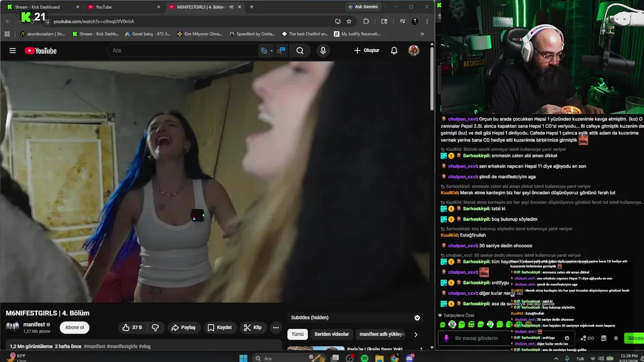Switch the TUR keyboard language indicator
This screenshot has width=644, height=362.
580,358
